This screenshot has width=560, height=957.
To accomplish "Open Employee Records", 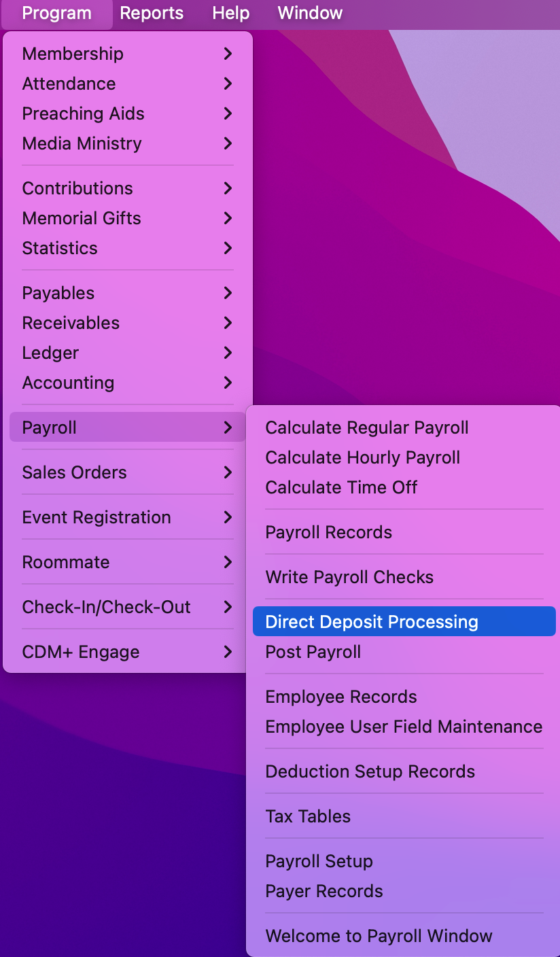I will point(341,697).
